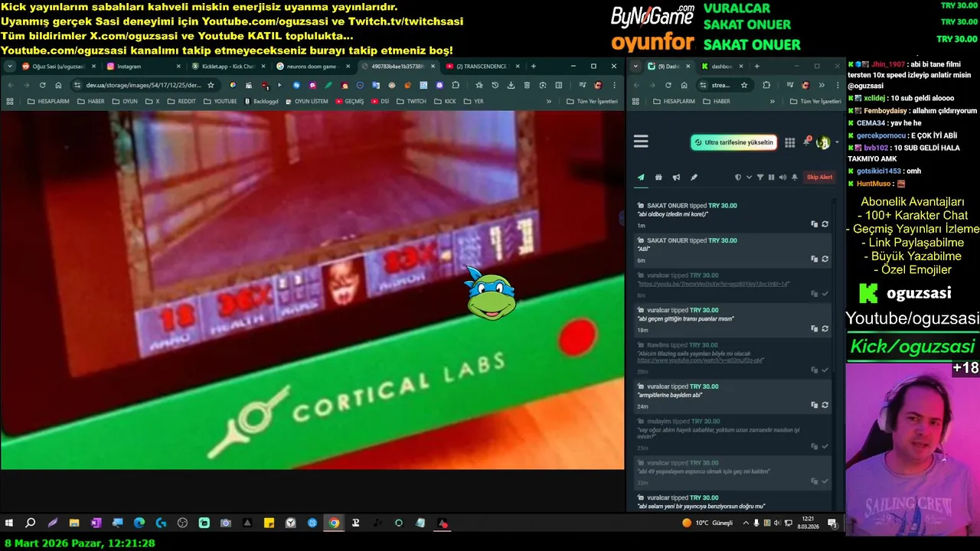
Task: Open the extensions puzzle icon in left browser
Action: 456,85
